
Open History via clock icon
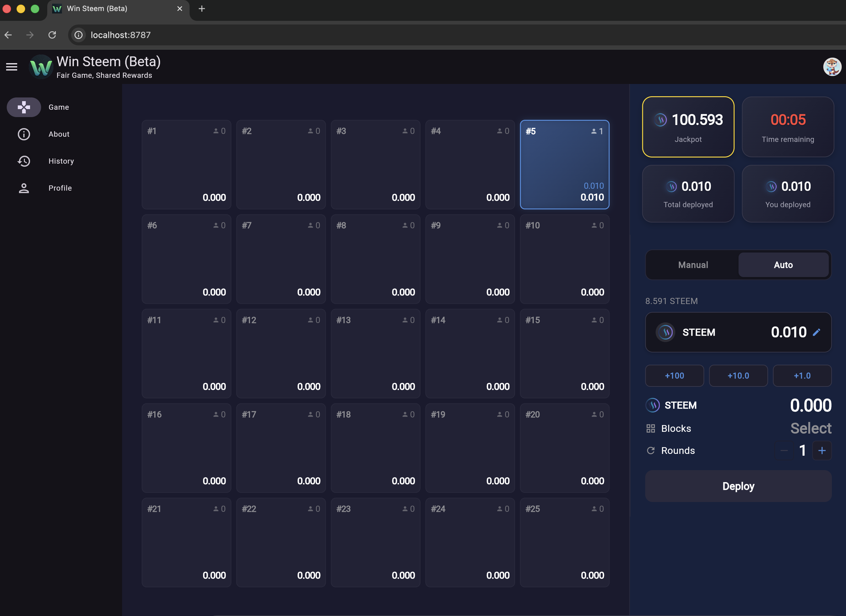coord(24,161)
